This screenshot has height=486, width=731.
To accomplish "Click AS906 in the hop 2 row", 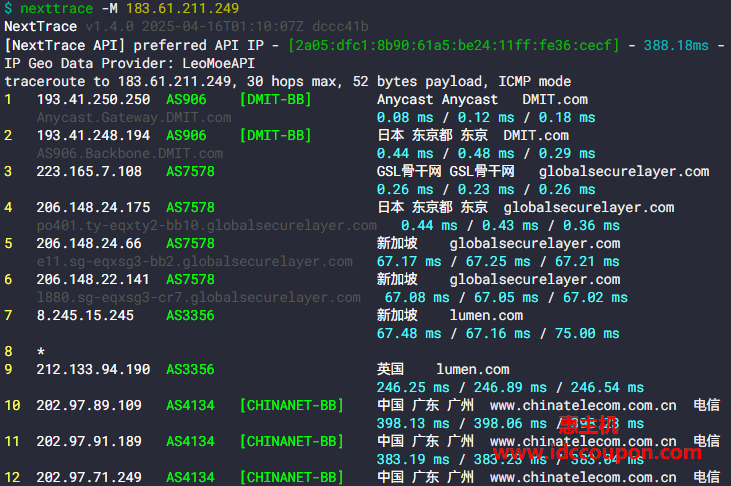I will (186, 136).
